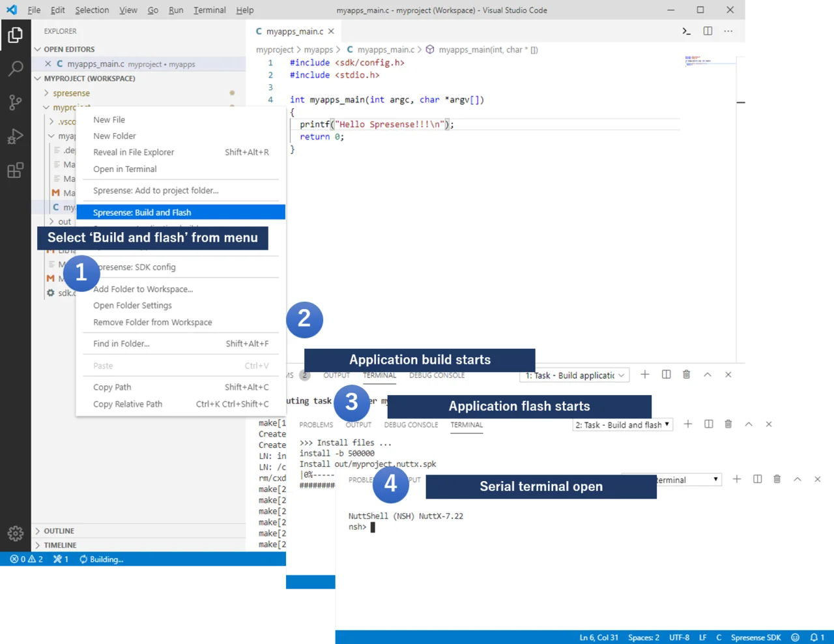Click errors and warnings count in status bar

[27, 559]
